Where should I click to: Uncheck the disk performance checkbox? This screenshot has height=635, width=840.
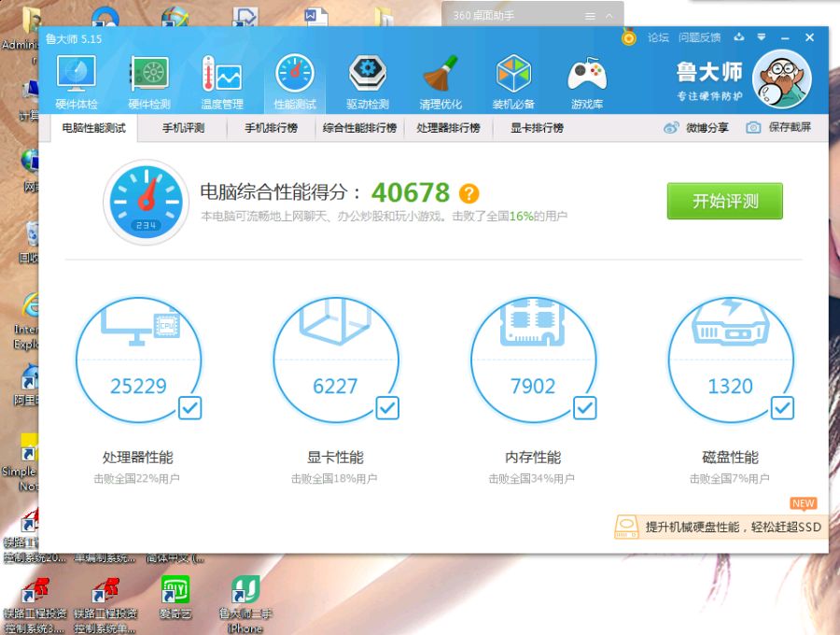point(782,408)
